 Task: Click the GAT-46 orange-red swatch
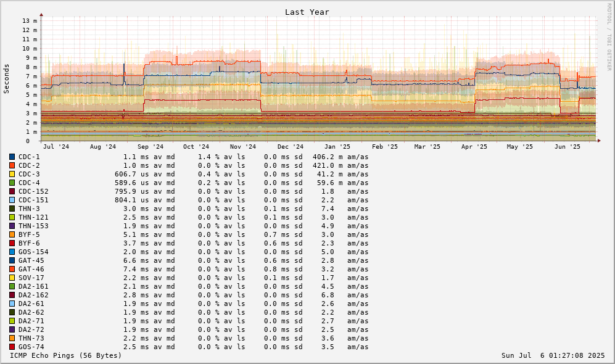tap(12, 269)
